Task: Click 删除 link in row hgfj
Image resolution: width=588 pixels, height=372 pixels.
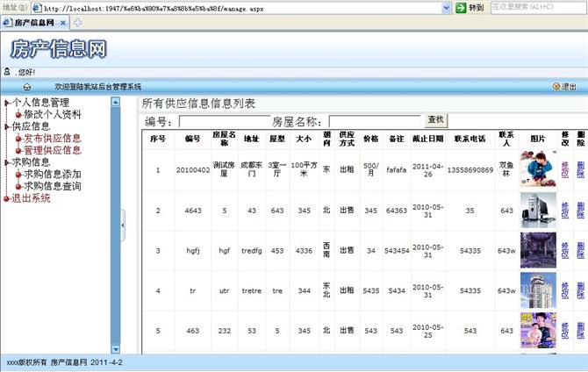Action: (x=580, y=251)
